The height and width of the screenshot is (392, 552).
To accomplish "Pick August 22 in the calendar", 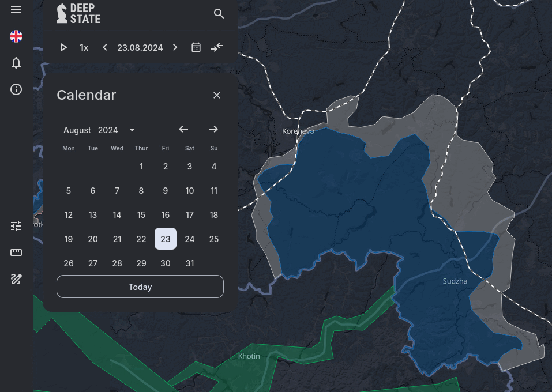I will coord(141,239).
